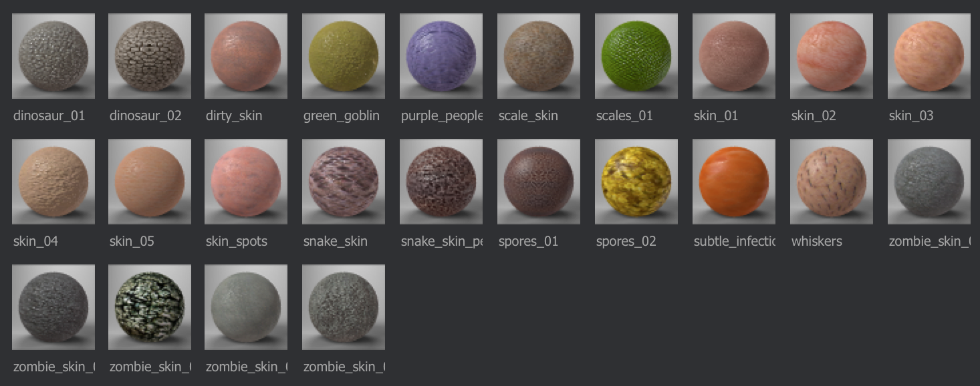Choose the dinosaur_02 cracked stone material
Viewport: 980px width, 386px height.
click(x=150, y=56)
